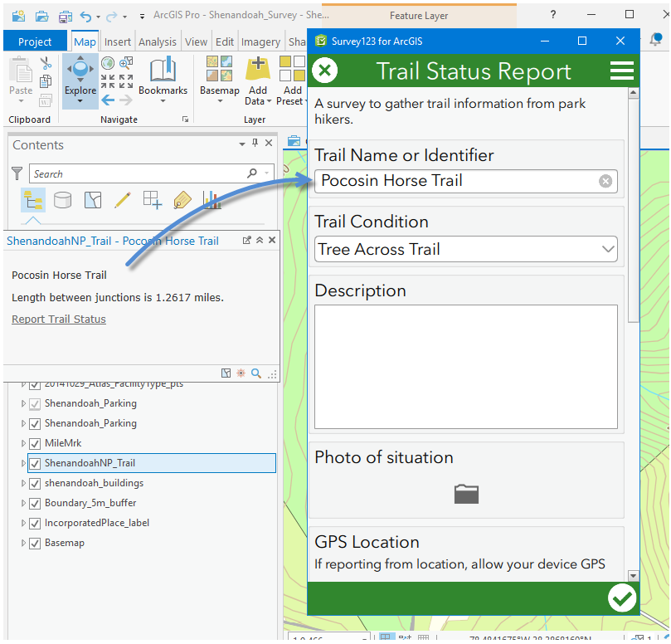Select List By Selection icon
Viewport: 671px width, 644px height.
pos(93,200)
